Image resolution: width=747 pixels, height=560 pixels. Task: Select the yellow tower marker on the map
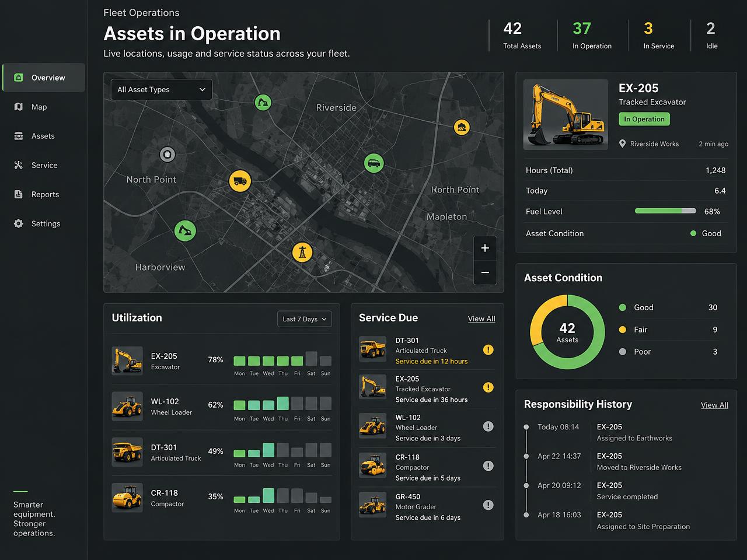tap(302, 253)
